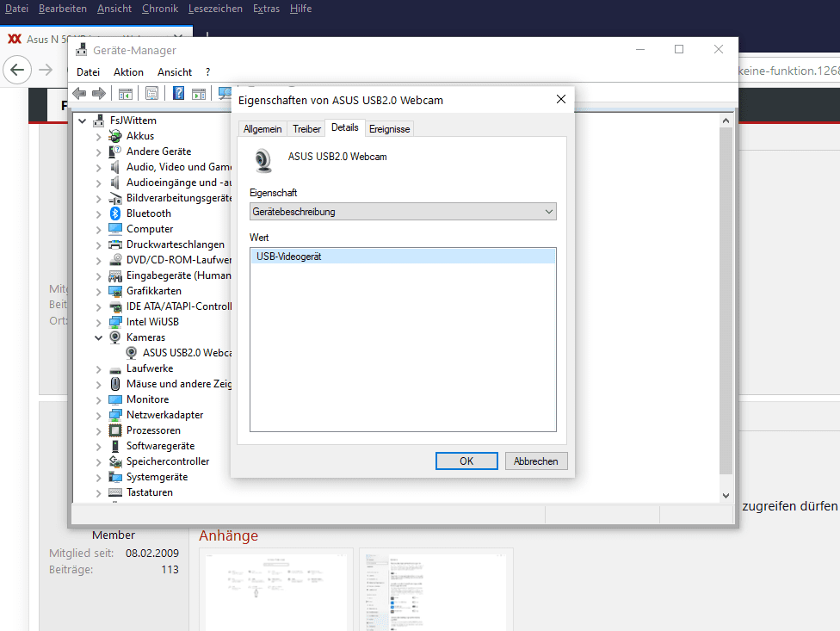Click the OK button in properties dialog

[x=466, y=461]
